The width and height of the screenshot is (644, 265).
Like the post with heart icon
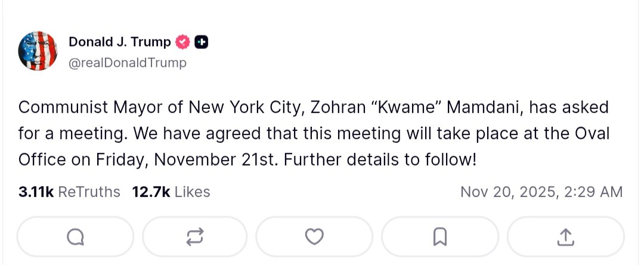[314, 237]
